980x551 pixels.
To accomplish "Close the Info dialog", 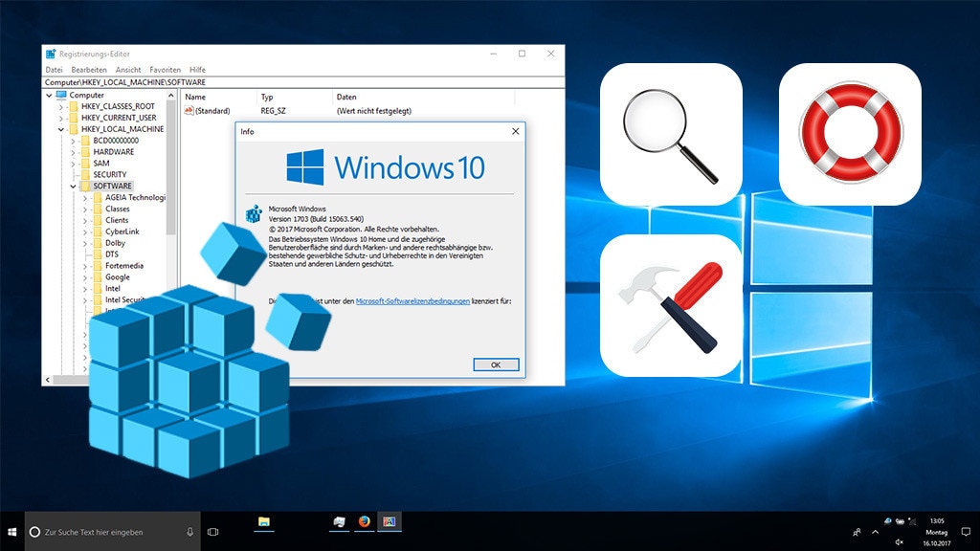I will pos(515,131).
